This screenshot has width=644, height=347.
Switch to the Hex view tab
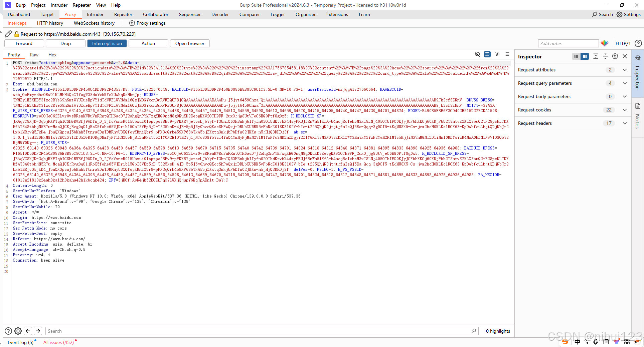[x=52, y=55]
